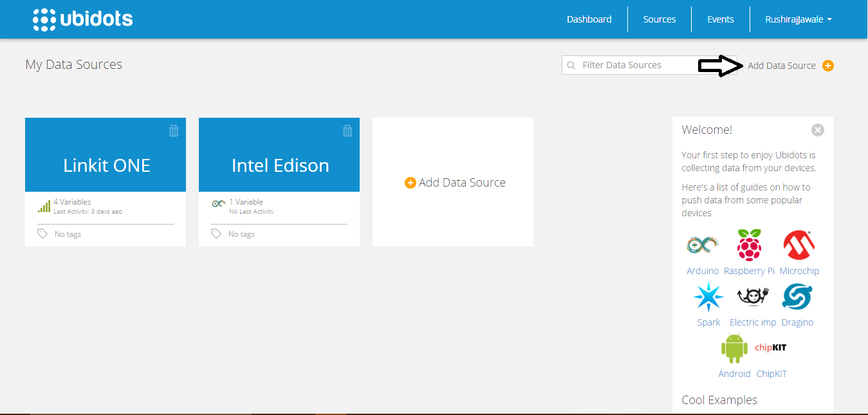Click 'No tags' on the Intel Edison card
The width and height of the screenshot is (868, 415).
click(241, 234)
